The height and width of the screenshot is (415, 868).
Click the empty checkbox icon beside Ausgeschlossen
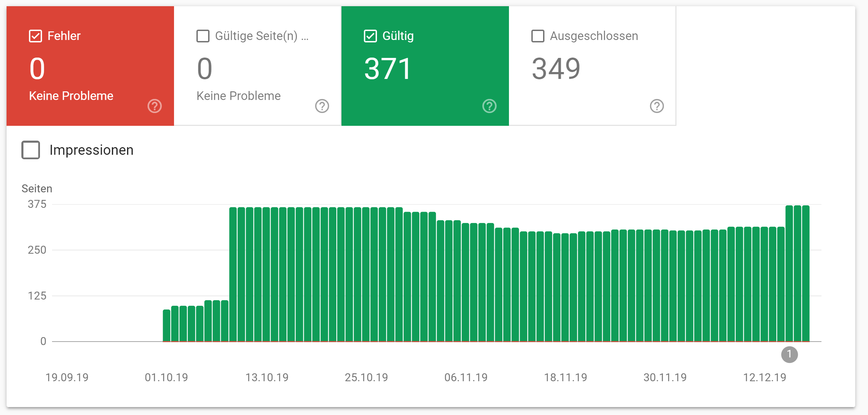point(537,36)
